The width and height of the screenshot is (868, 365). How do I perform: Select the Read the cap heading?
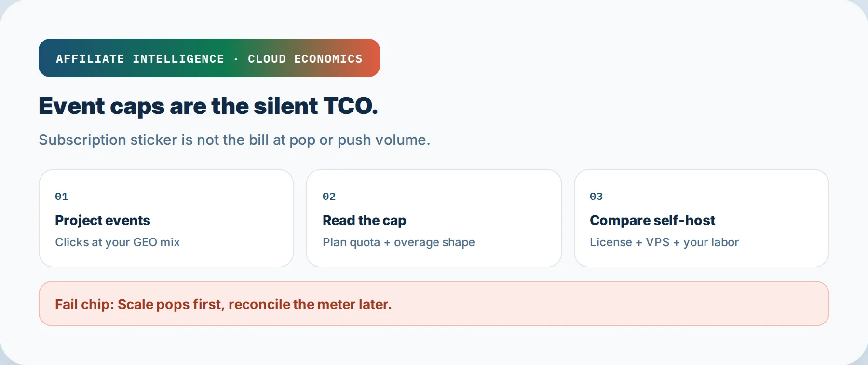[365, 220]
